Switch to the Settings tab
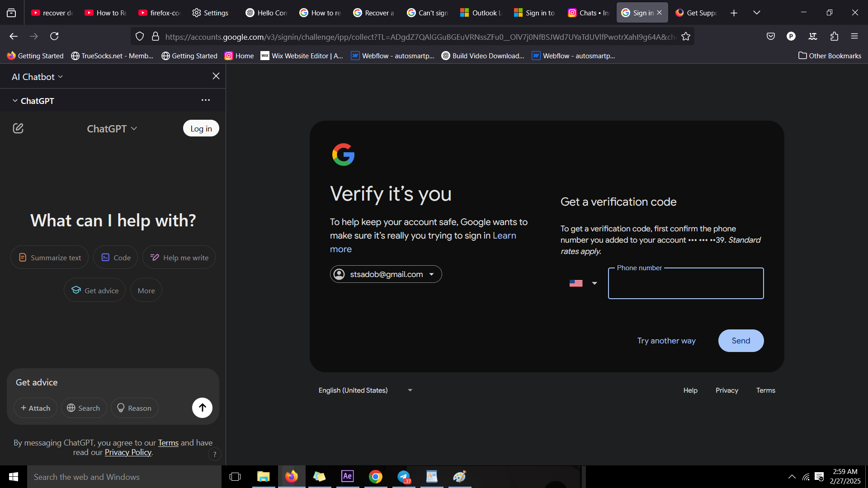Screen dimensions: 868x488 point(211,13)
